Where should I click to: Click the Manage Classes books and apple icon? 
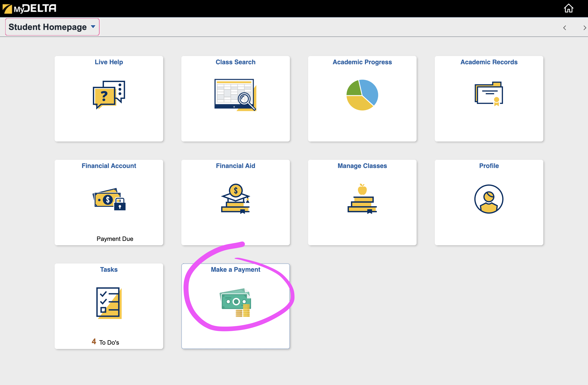coord(362,198)
